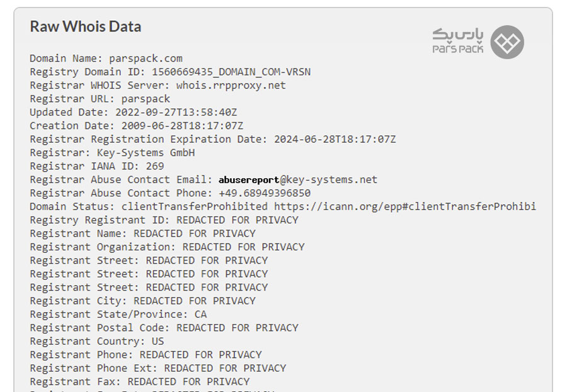
Task: Click the icann.org clientTransferProhibited URL
Action: coord(405,206)
